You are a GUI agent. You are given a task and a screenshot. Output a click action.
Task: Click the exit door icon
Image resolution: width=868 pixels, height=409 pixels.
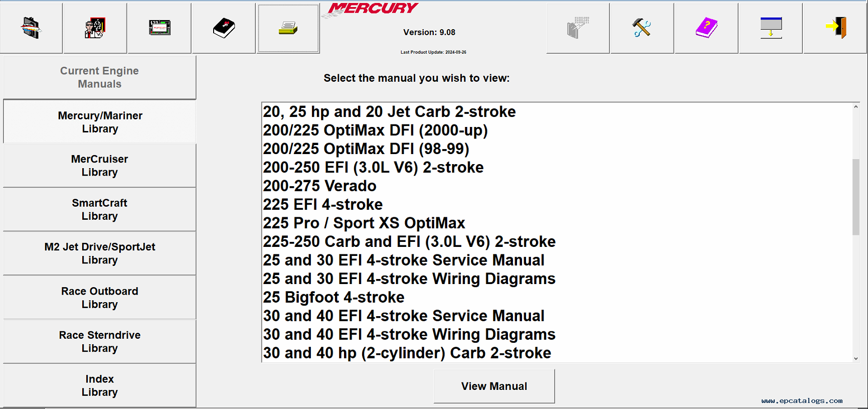835,28
